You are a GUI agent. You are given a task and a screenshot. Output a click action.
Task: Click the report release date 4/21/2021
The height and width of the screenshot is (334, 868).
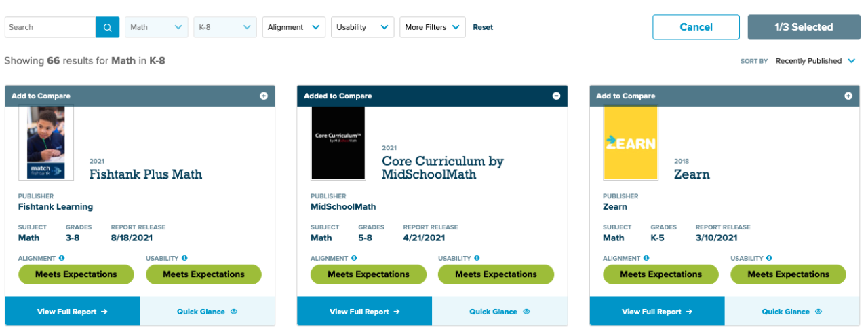pos(424,238)
